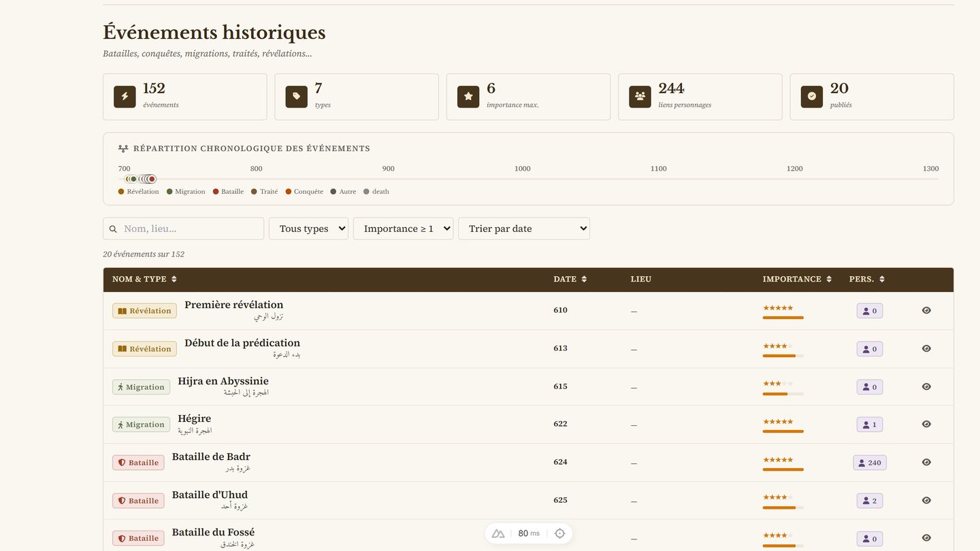Click the lightning bolt icon beside 152 événements
The height and width of the screenshot is (551, 980).
coord(125,97)
